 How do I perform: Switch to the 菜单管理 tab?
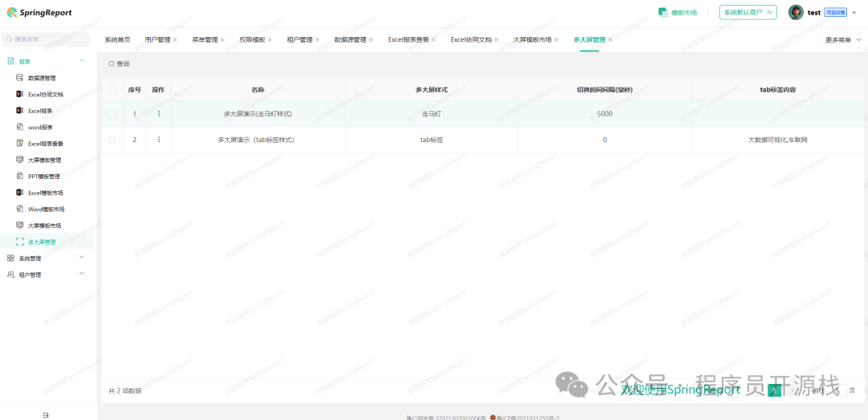(x=205, y=40)
